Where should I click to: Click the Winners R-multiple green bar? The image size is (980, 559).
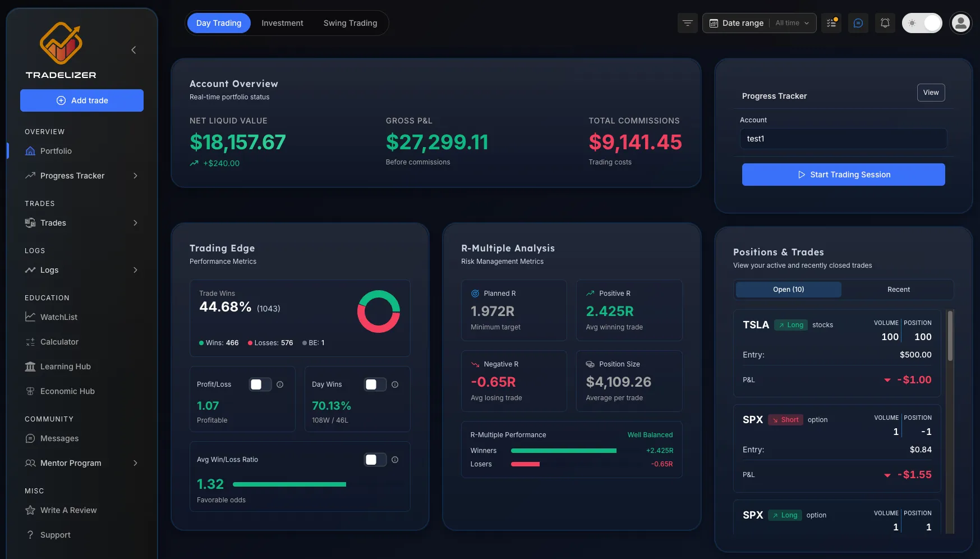[x=564, y=451]
